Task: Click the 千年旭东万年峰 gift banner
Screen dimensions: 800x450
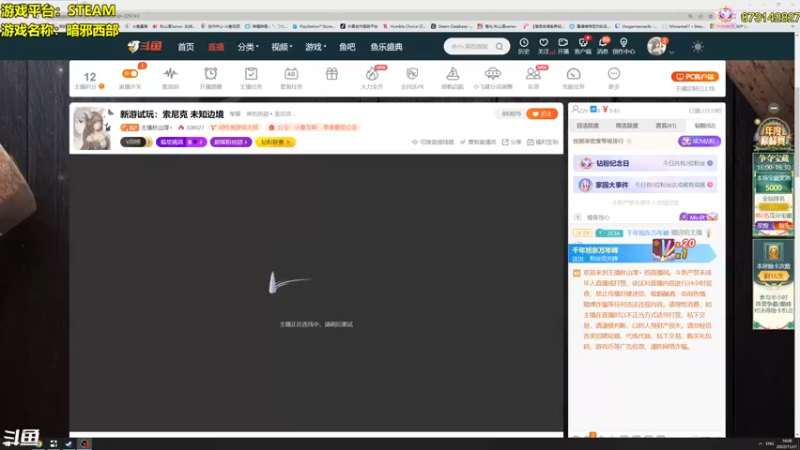Action: pyautogui.click(x=642, y=252)
